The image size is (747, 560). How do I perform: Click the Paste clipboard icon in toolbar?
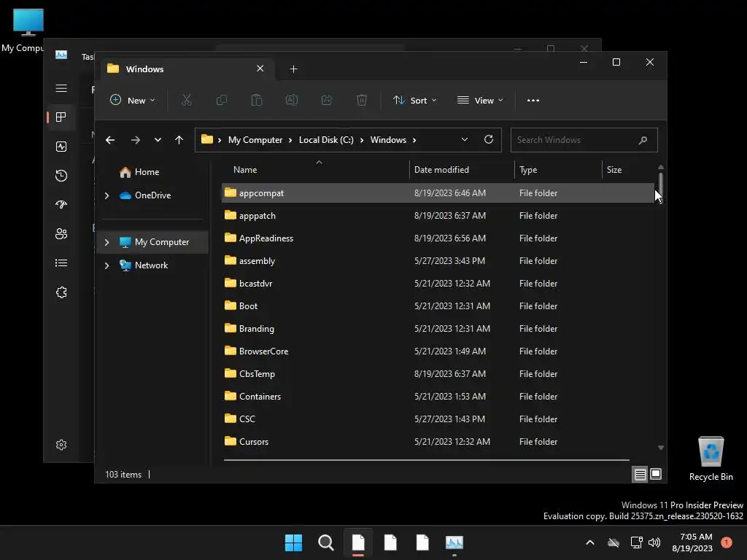(256, 100)
